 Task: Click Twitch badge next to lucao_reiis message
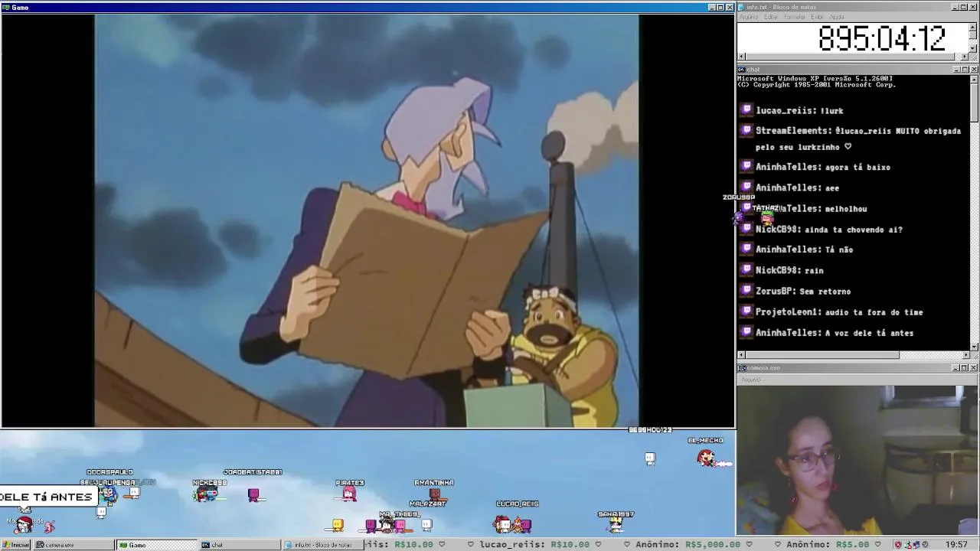pyautogui.click(x=746, y=110)
